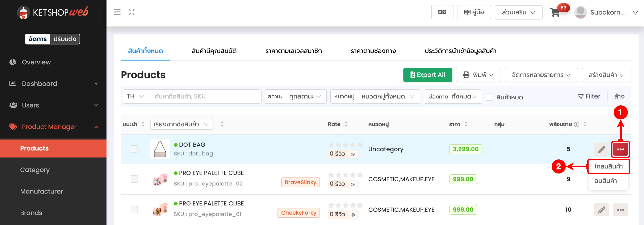644x225 pixels.
Task: Sort by the แนะนำ column arrows
Action: 143,124
